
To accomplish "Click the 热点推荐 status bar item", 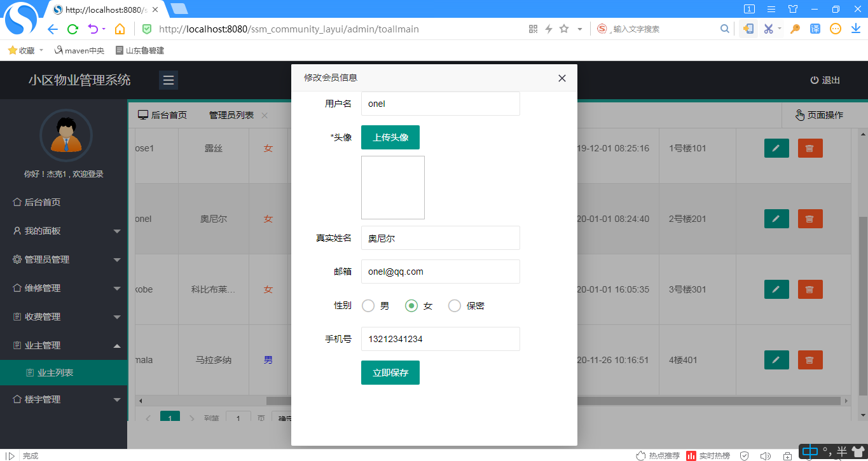I will 658,455.
